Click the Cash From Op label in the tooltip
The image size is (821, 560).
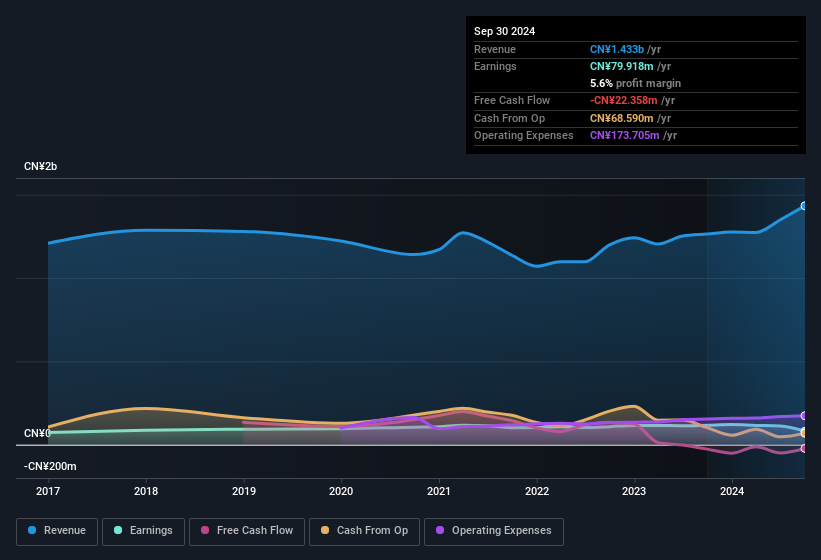point(509,118)
